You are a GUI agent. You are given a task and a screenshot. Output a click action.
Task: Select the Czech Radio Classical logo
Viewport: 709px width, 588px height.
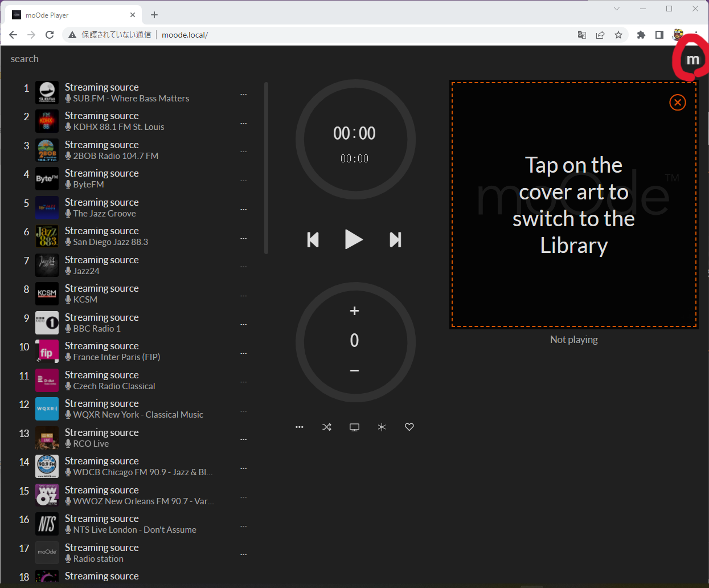47,380
